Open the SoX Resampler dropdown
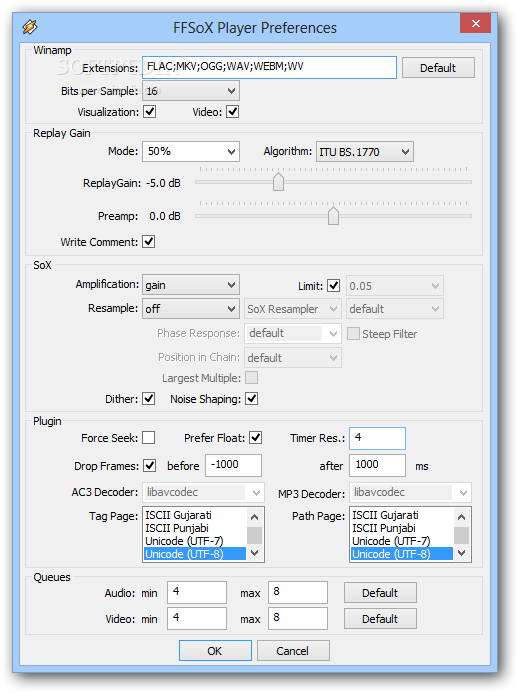Screen dimensions: 518x693 click(x=293, y=309)
